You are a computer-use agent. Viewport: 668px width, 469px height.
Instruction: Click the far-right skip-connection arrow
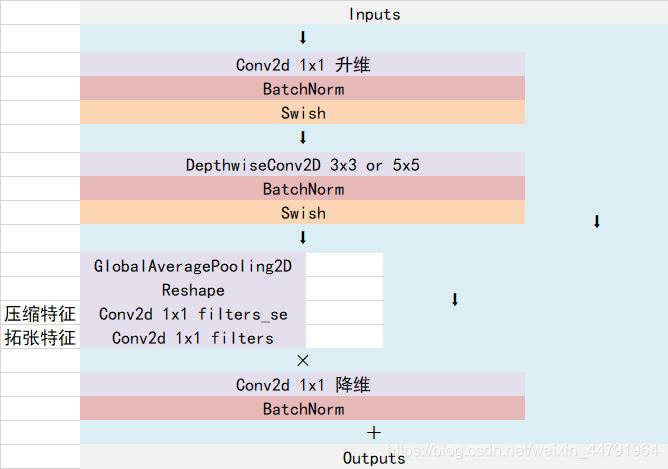coord(597,222)
